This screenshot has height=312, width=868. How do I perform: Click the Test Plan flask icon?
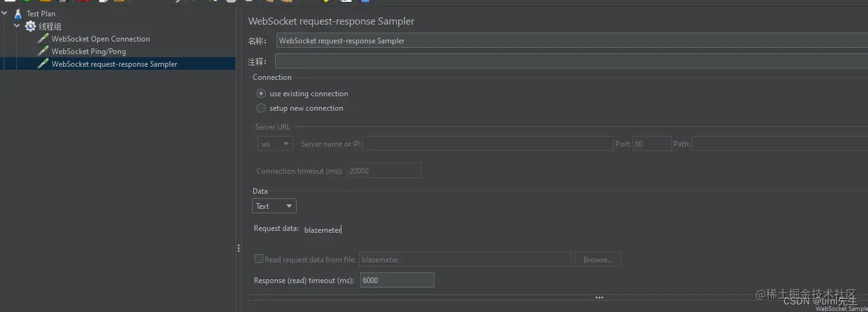(x=18, y=13)
